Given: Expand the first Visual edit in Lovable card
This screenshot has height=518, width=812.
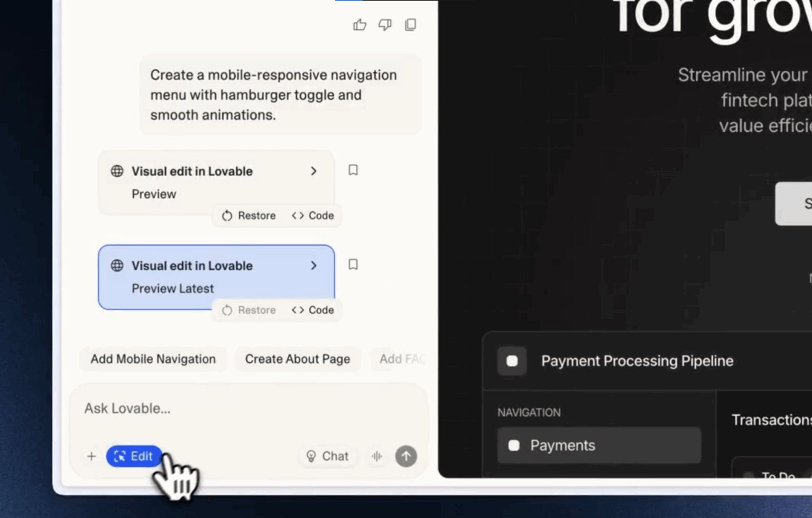Looking at the screenshot, I should pyautogui.click(x=314, y=171).
